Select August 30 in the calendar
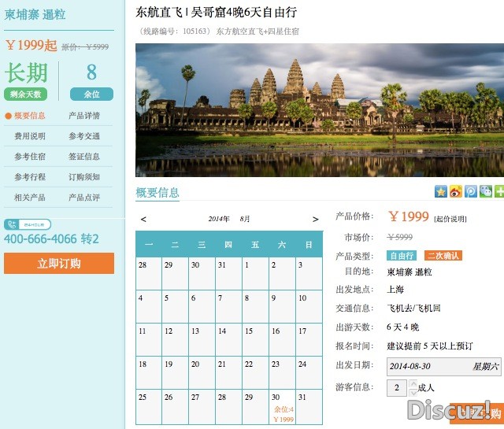The height and width of the screenshot is (429, 504). tap(282, 407)
